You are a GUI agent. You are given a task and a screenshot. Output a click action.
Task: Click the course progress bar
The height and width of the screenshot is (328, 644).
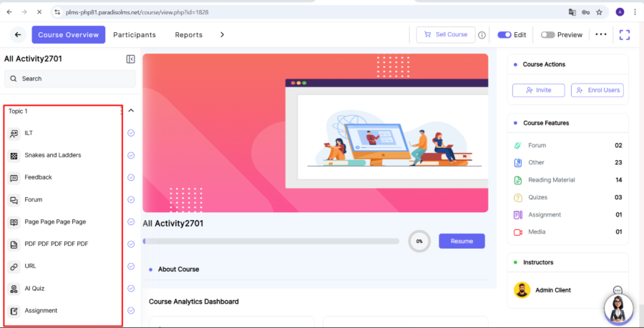tap(271, 241)
